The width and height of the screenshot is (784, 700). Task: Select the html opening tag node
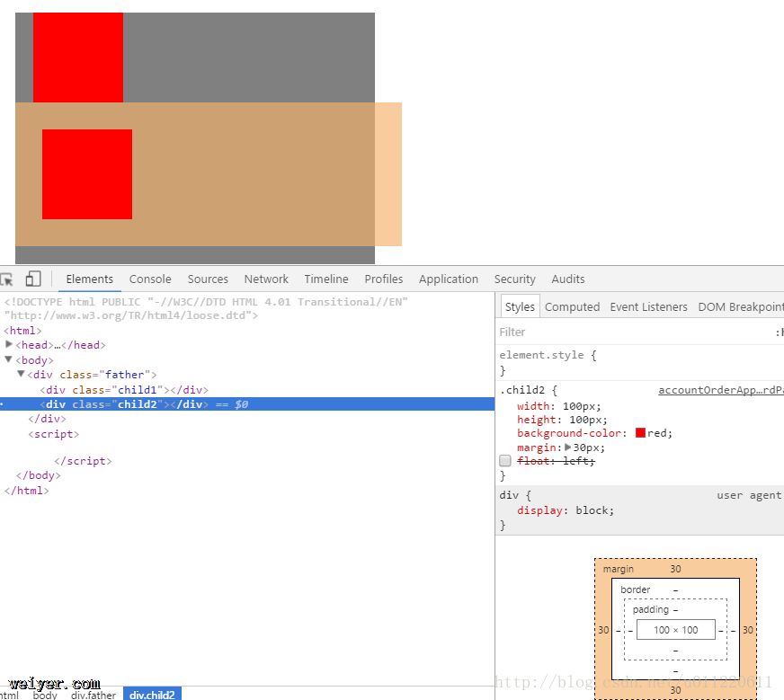coord(22,331)
